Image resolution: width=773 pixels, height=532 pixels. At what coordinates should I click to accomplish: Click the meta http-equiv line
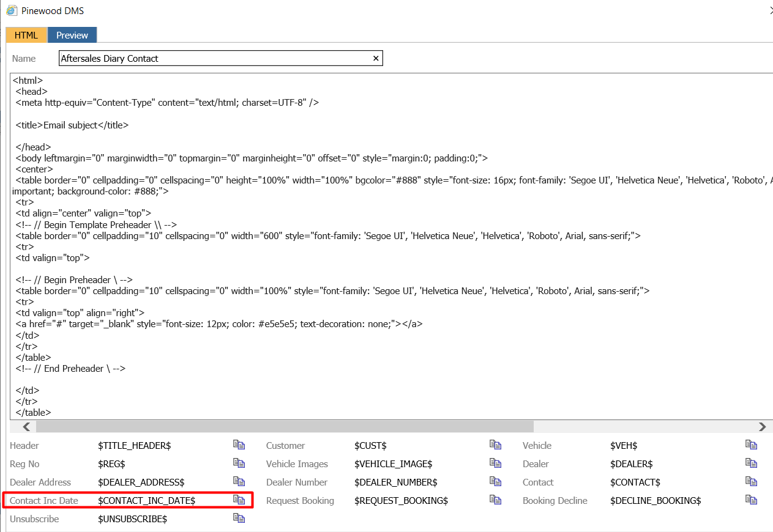[168, 103]
